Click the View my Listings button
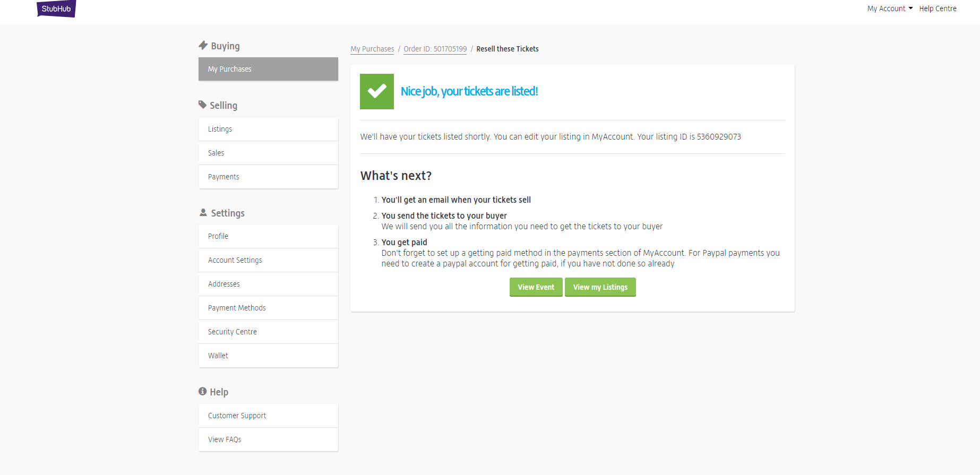 coord(600,287)
